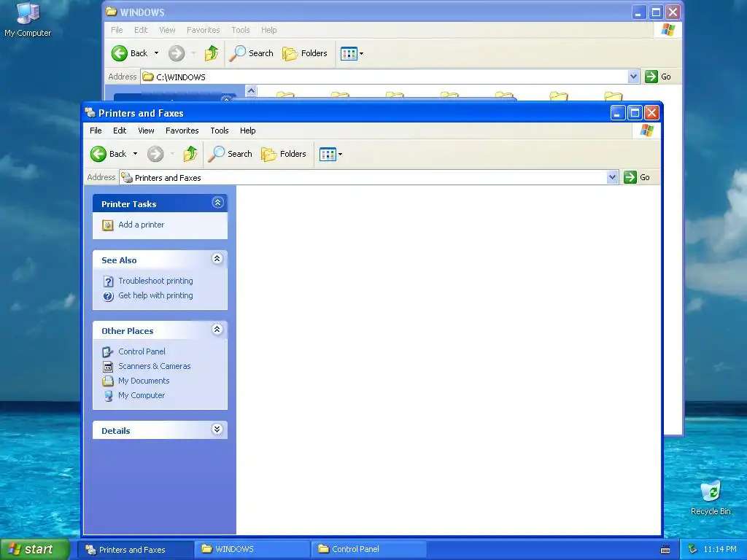Open Tools menu in Printers and Faxes
The image size is (747, 560).
220,131
